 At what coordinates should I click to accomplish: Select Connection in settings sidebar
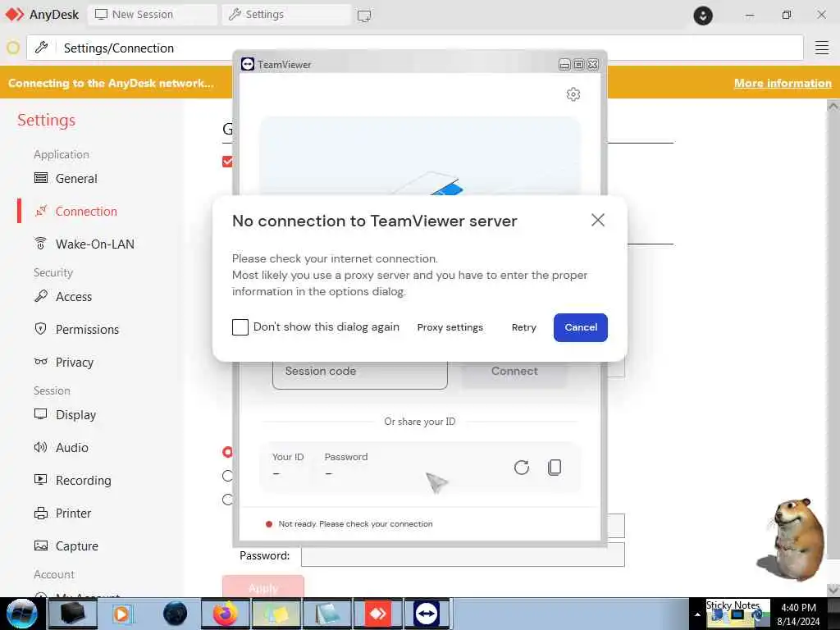click(x=86, y=211)
